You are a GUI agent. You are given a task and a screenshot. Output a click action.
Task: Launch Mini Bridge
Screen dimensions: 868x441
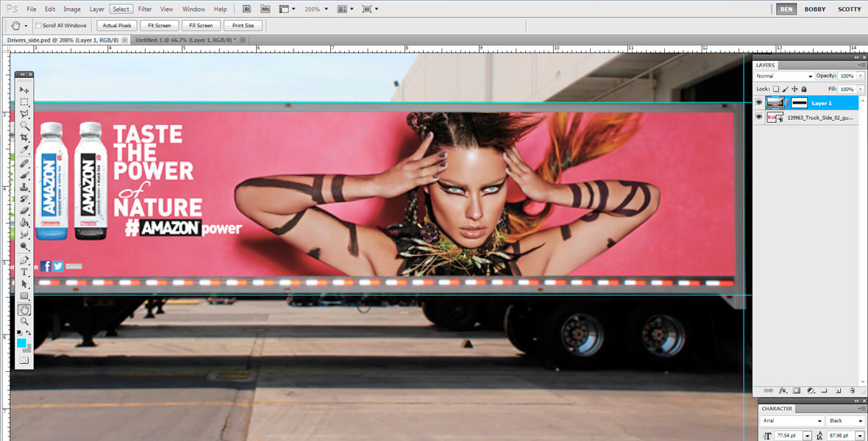click(x=265, y=9)
